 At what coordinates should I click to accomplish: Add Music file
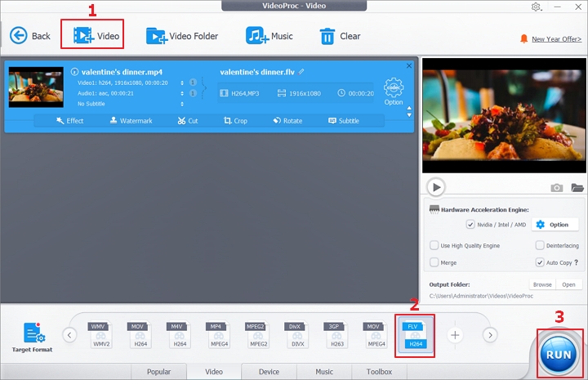pyautogui.click(x=269, y=36)
